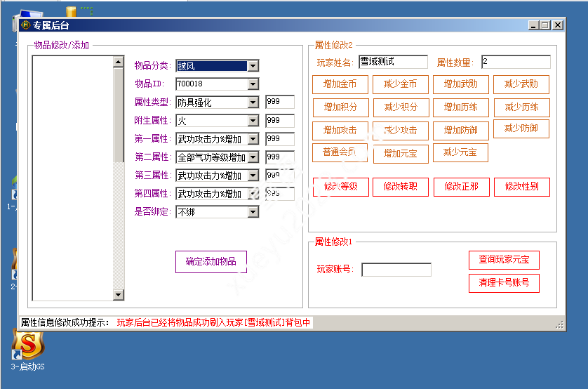Click the 减少金币 button
The width and height of the screenshot is (588, 389).
[401, 84]
